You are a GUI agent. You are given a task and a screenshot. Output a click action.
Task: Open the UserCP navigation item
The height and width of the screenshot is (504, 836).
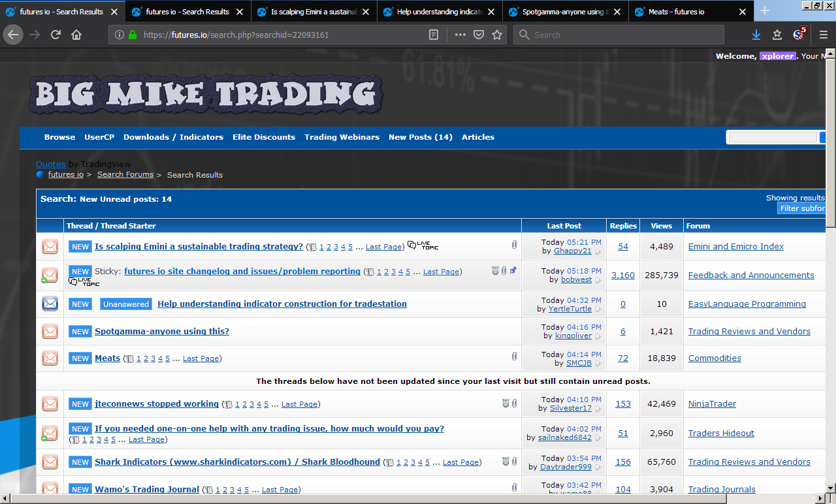click(99, 137)
